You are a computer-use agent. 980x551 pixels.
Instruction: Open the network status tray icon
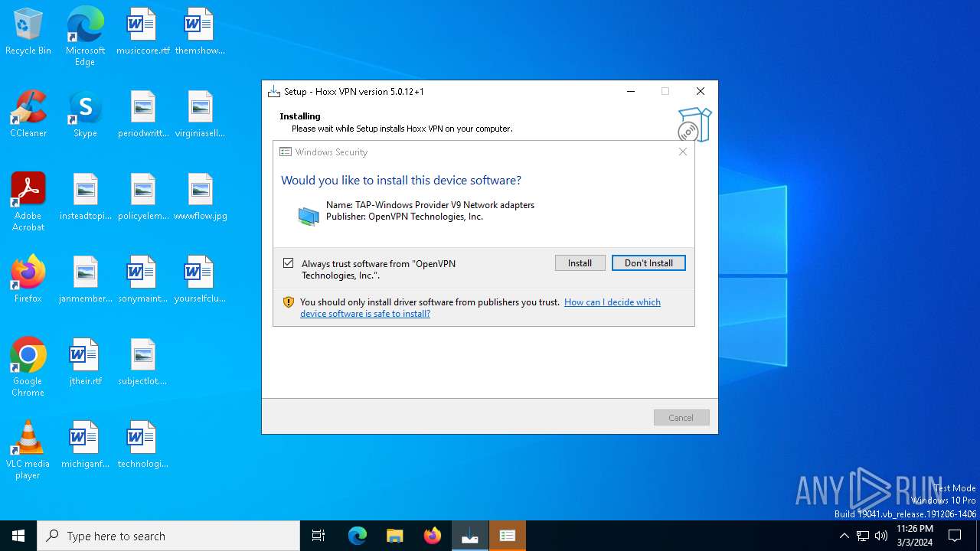pos(863,536)
